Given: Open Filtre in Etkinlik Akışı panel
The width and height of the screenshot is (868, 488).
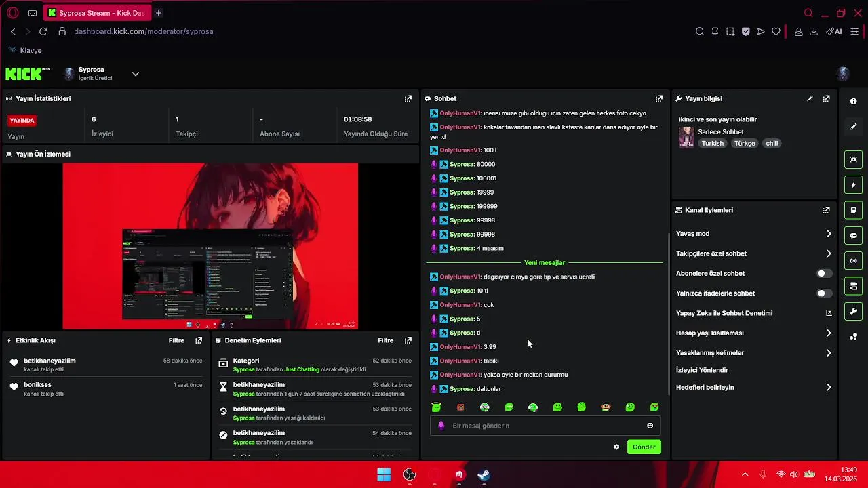Looking at the screenshot, I should coord(176,340).
